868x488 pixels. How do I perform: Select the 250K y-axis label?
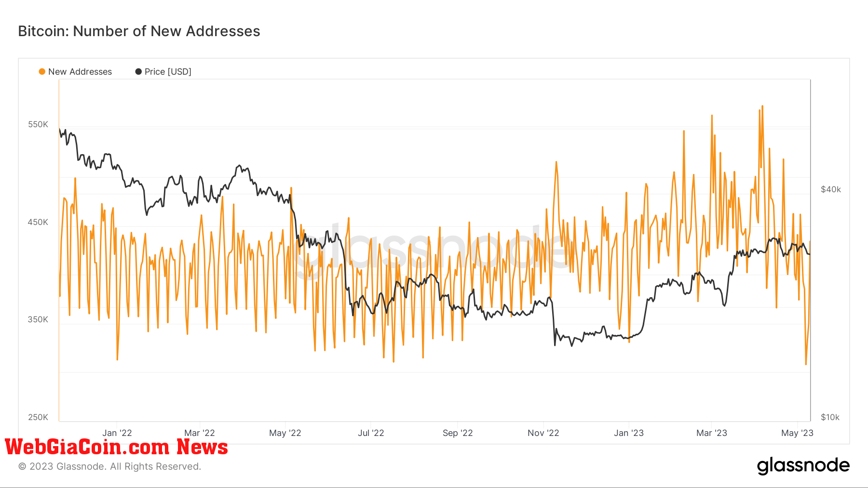click(38, 417)
